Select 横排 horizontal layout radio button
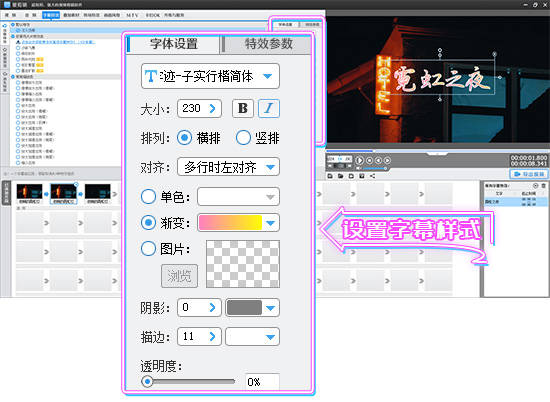Viewport: 550px width, 402px height. (184, 138)
